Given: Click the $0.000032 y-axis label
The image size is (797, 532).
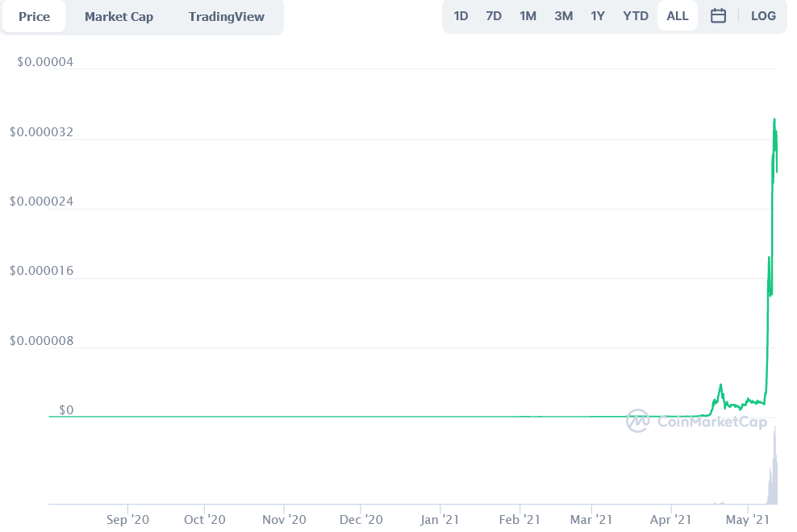Looking at the screenshot, I should click(x=41, y=132).
